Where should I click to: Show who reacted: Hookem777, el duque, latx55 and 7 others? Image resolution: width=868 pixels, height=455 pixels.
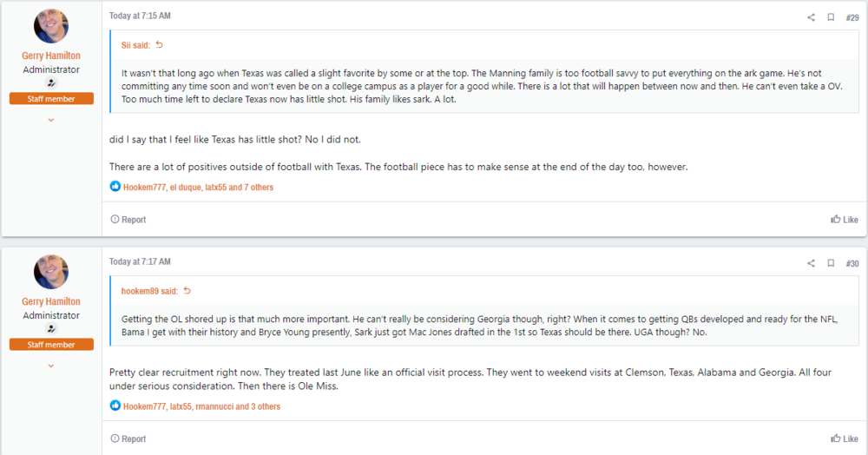pyautogui.click(x=198, y=187)
